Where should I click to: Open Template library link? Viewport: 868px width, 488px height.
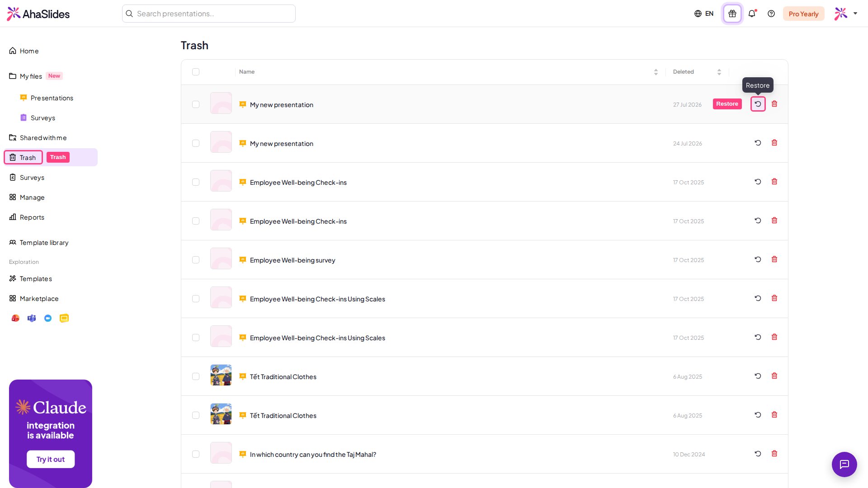[39, 243]
